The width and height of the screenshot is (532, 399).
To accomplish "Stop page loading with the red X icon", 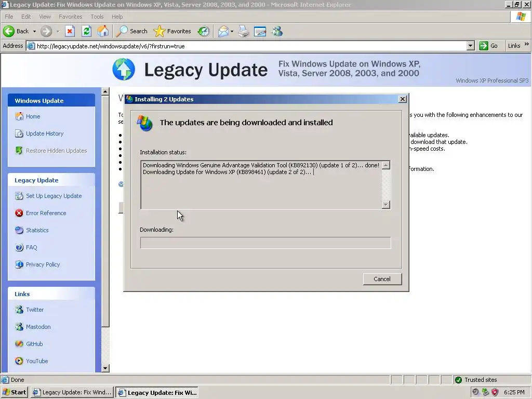I will coord(70,31).
